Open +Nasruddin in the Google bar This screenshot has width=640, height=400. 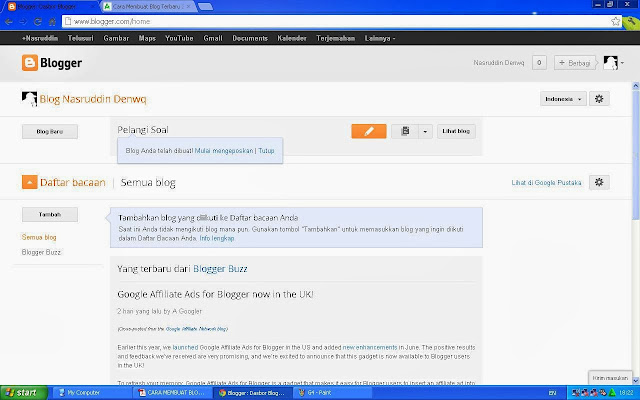coord(40,38)
